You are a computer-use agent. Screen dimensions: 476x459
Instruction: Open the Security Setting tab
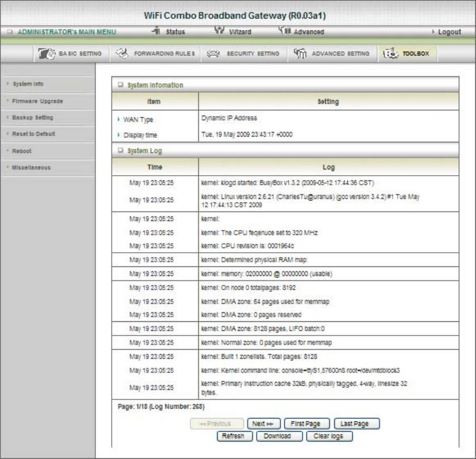253,53
